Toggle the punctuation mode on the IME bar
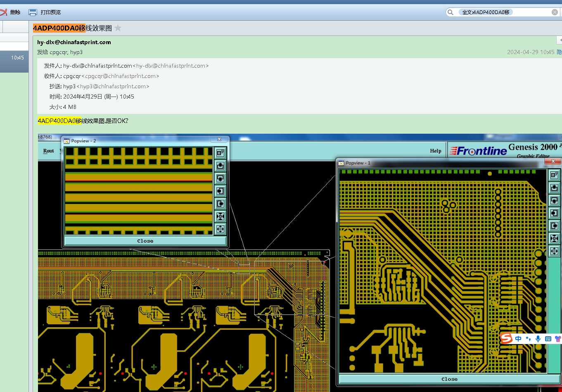 pyautogui.click(x=528, y=339)
